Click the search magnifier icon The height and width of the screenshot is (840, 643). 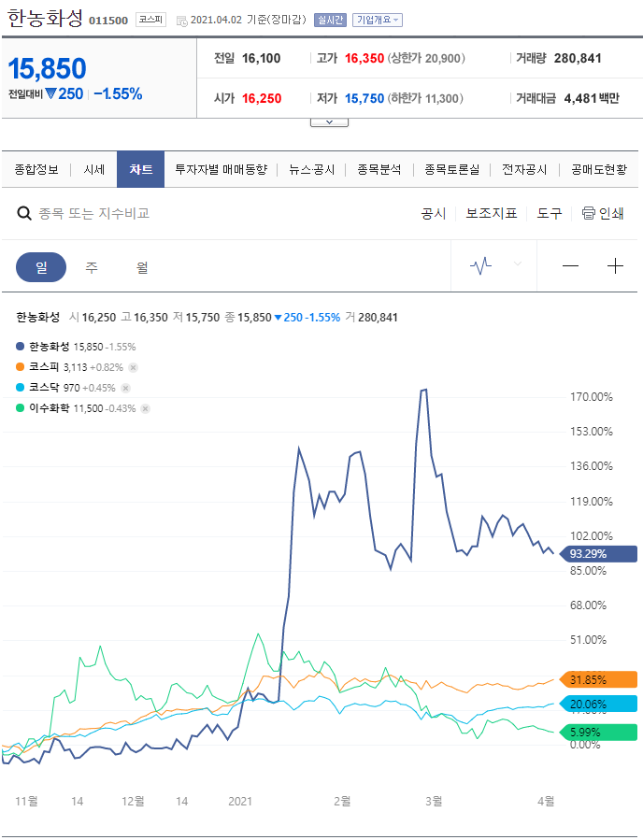tap(24, 213)
